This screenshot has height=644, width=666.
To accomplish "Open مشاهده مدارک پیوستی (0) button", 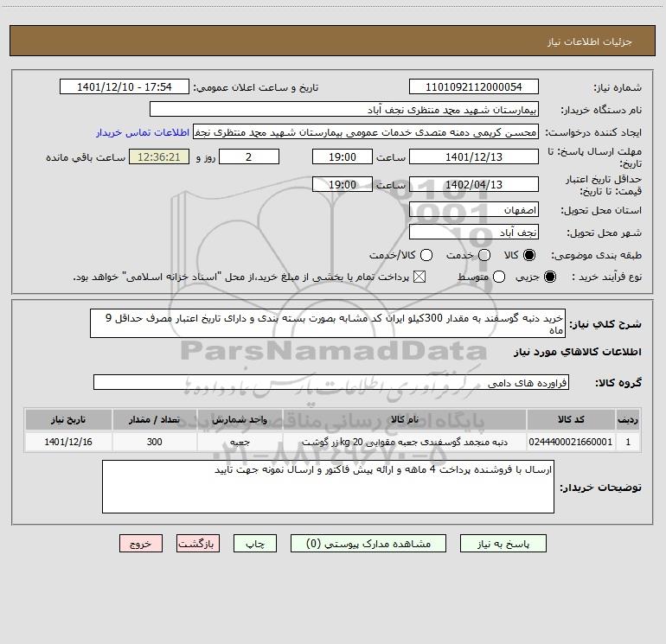I will 368,544.
